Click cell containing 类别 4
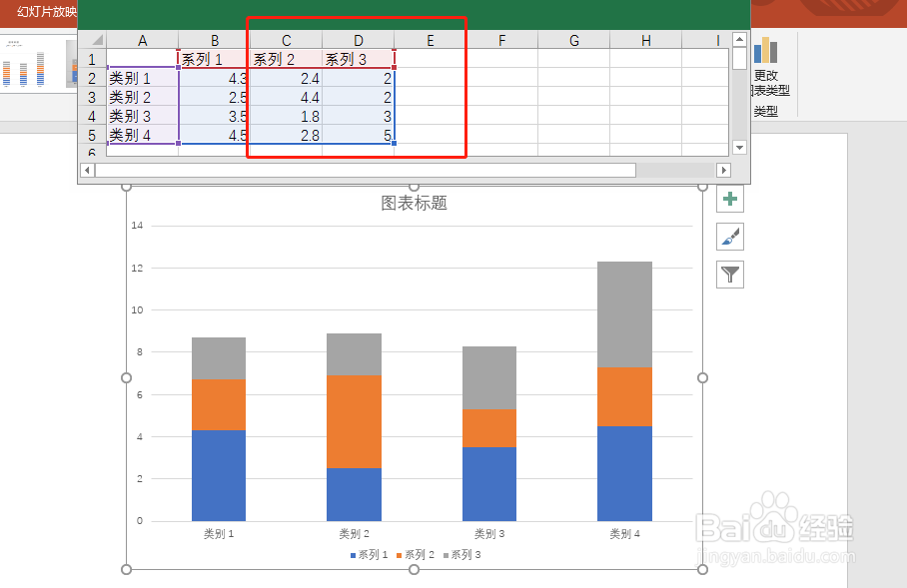This screenshot has height=588, width=907. click(x=142, y=136)
